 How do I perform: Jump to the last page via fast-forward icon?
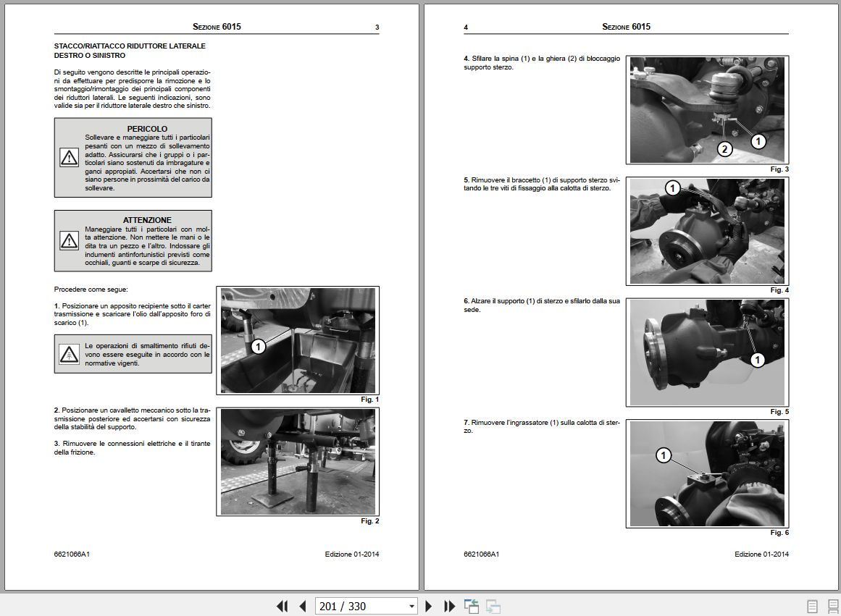tap(449, 606)
